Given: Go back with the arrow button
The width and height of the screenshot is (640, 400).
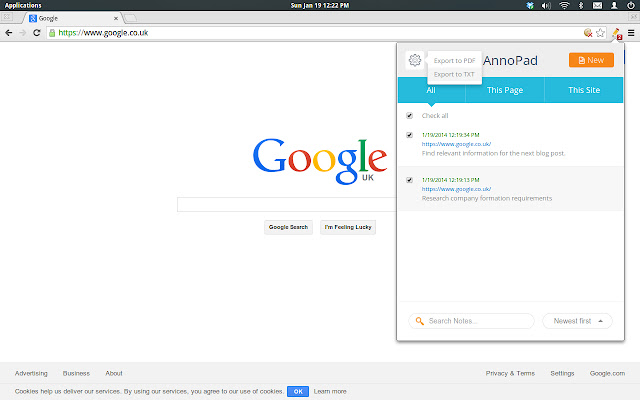Looking at the screenshot, I should [9, 33].
